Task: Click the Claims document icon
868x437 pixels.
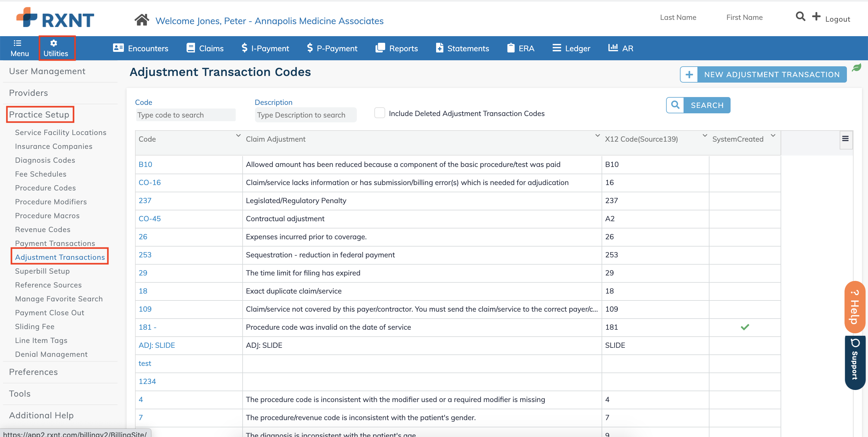Action: [x=191, y=48]
